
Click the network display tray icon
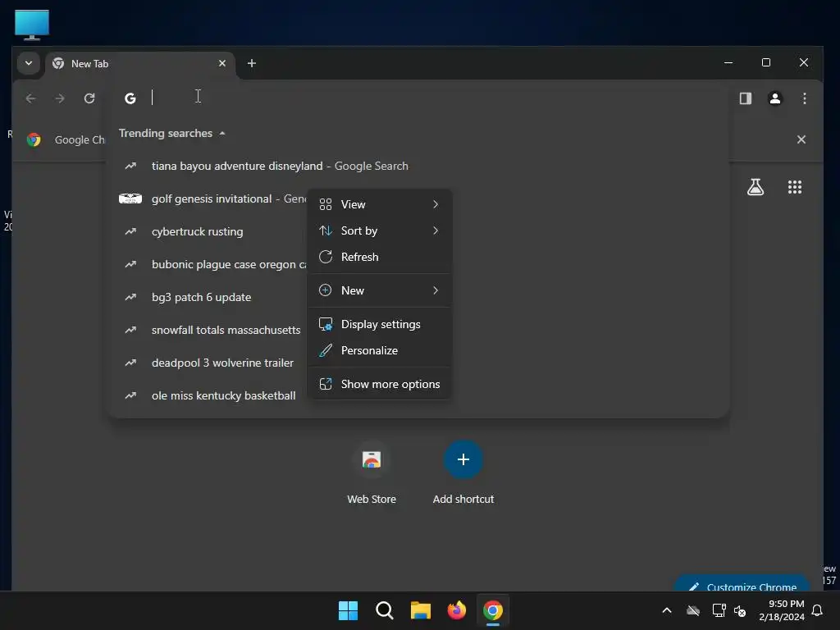pos(719,610)
